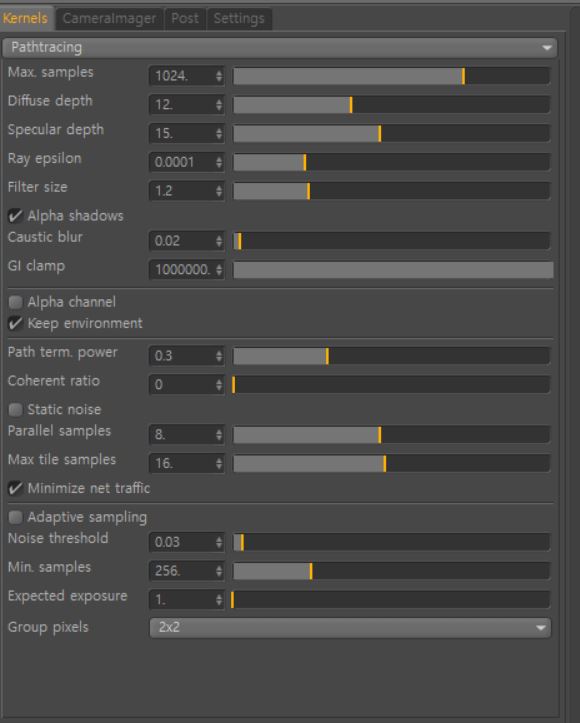Turn on Adaptive sampling
Viewport: 580px width, 723px height.
[15, 517]
